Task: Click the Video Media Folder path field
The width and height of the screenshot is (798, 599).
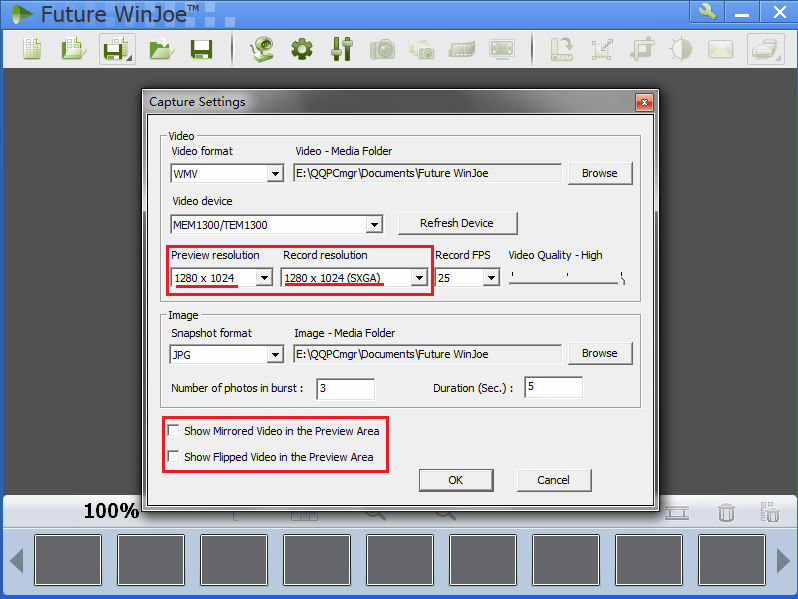Action: point(428,173)
